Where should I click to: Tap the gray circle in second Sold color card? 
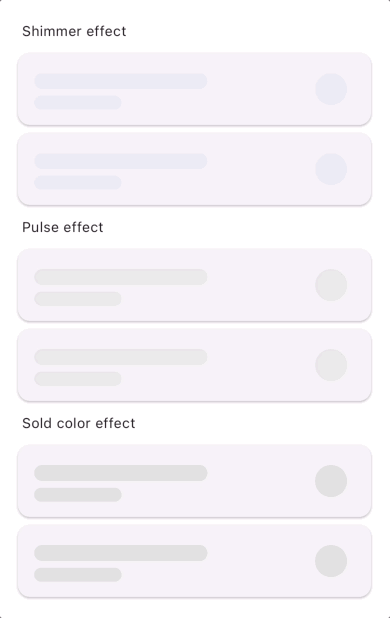point(331,561)
